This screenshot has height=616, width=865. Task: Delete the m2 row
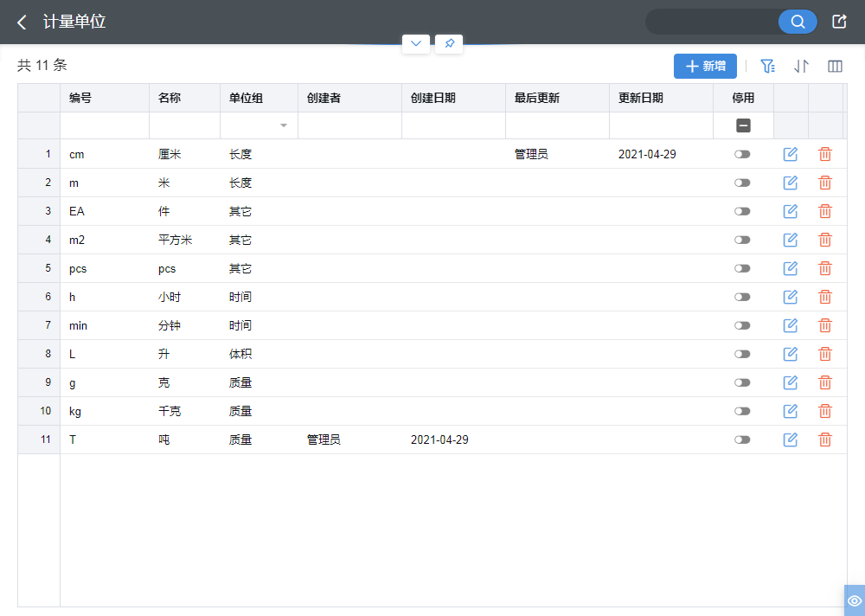(824, 240)
